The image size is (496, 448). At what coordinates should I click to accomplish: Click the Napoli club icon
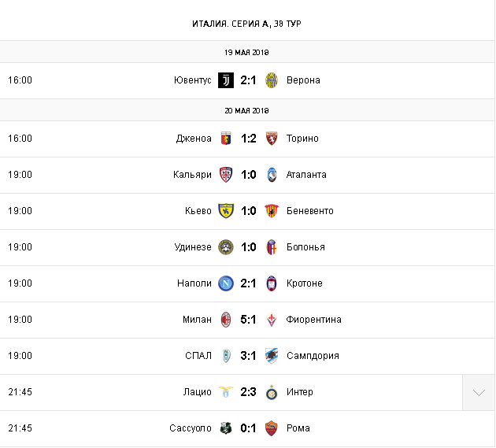(225, 283)
